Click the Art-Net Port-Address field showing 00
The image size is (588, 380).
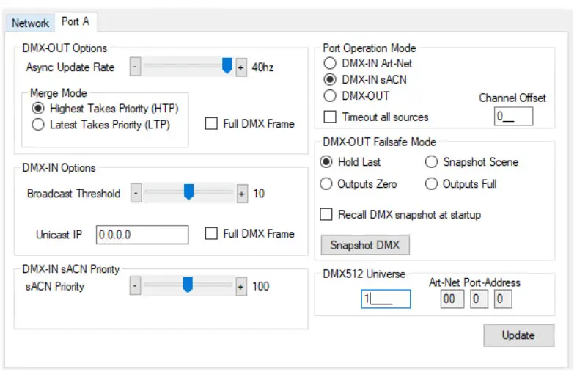click(x=452, y=299)
